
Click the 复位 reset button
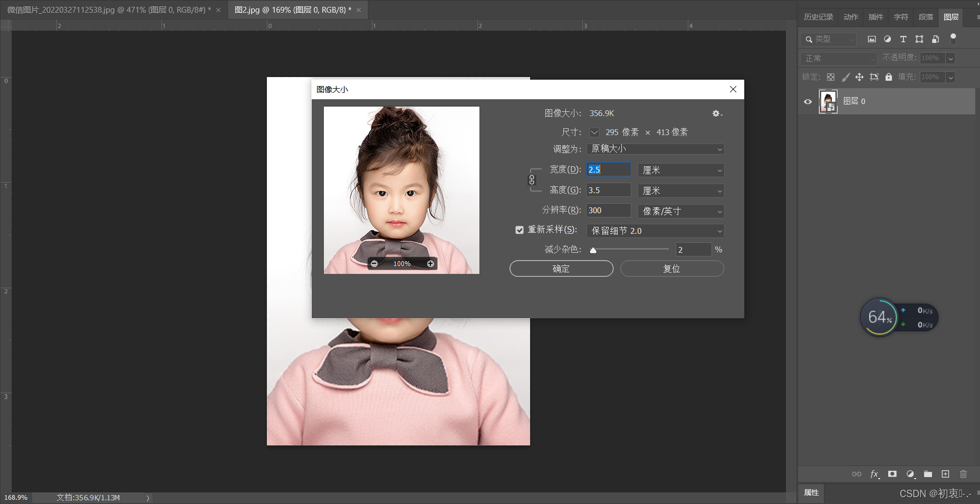click(x=672, y=269)
